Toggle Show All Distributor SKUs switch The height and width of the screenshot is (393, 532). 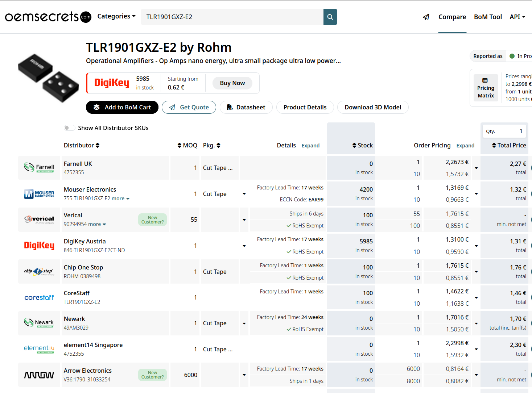(x=69, y=128)
